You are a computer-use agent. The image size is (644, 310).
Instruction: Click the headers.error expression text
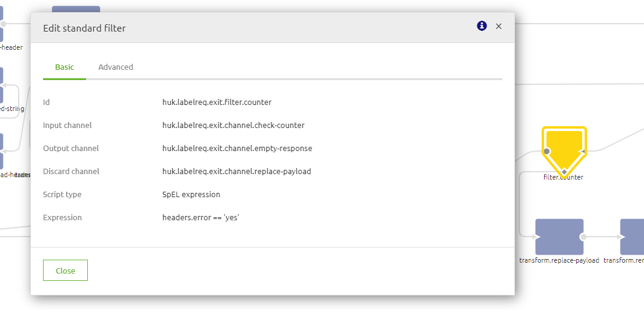pos(201,218)
